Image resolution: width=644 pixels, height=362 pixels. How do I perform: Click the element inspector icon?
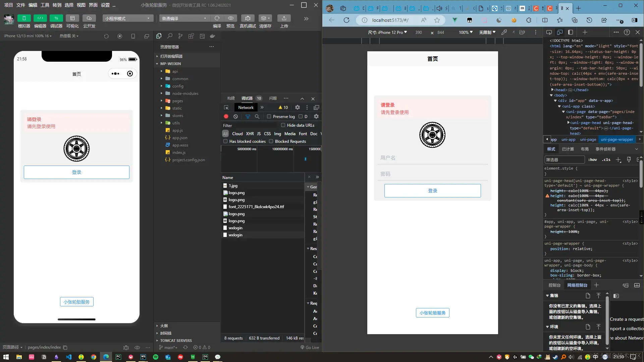click(226, 107)
